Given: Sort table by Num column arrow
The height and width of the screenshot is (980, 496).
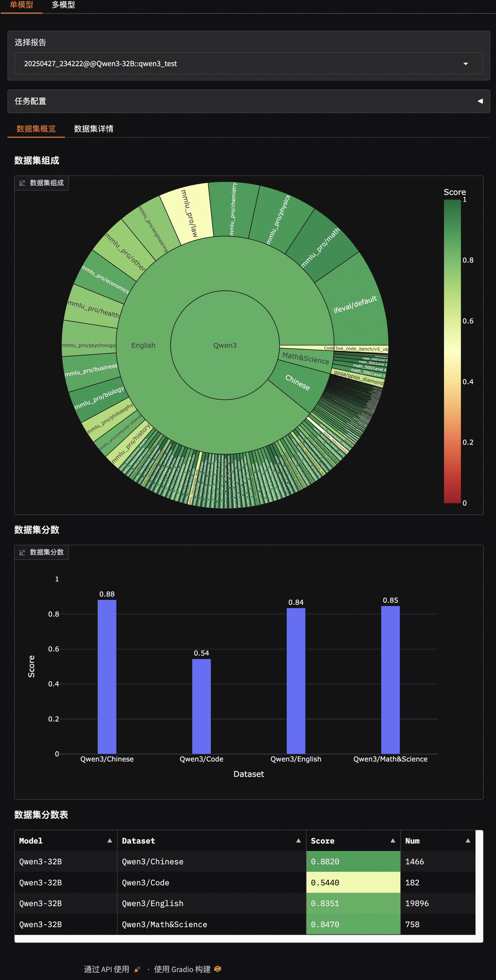Looking at the screenshot, I should coord(468,840).
